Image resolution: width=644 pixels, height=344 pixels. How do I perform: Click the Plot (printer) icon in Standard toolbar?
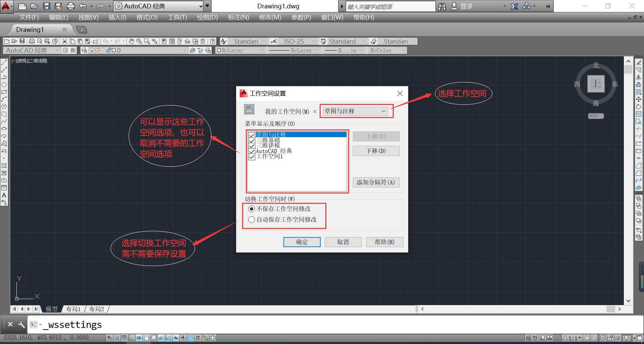[32, 41]
